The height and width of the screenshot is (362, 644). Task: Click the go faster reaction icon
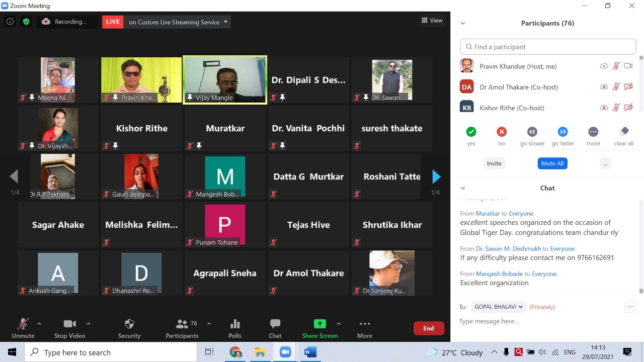point(562,132)
